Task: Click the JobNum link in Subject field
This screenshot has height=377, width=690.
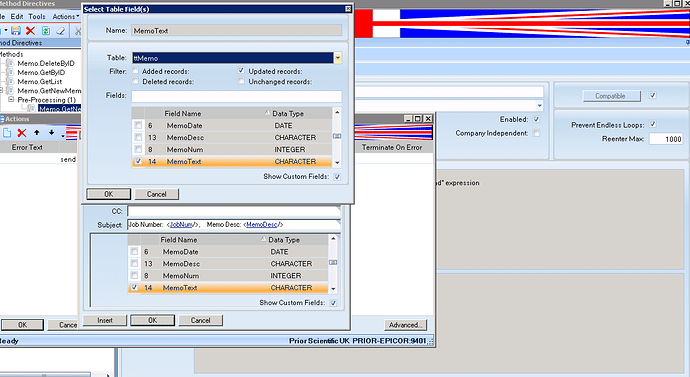Action: (181, 224)
